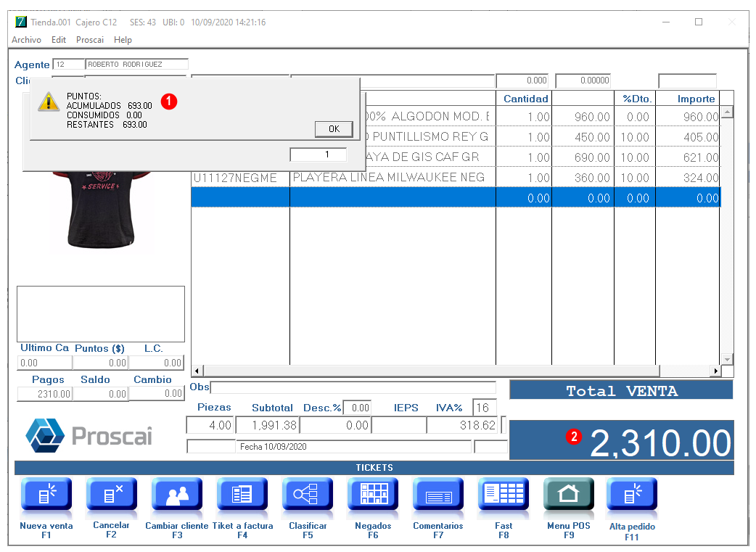Click the Negados F6 icon
Viewport: 756px width, 552px height.
tap(373, 495)
